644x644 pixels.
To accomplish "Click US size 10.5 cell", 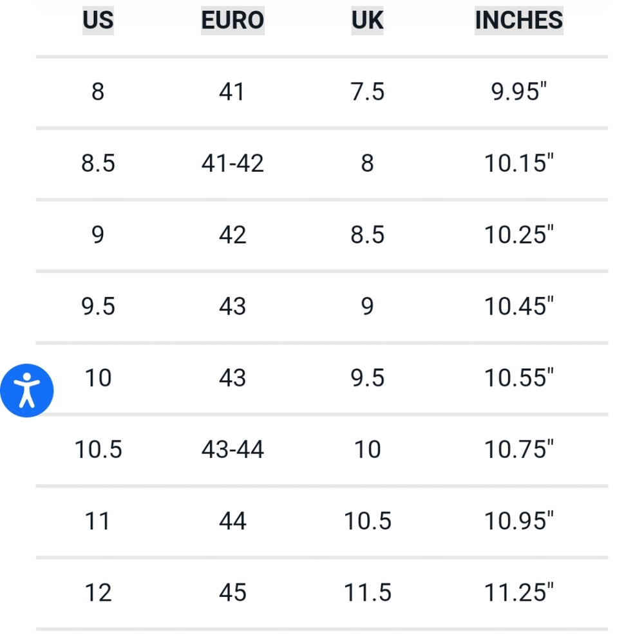I will pos(98,450).
